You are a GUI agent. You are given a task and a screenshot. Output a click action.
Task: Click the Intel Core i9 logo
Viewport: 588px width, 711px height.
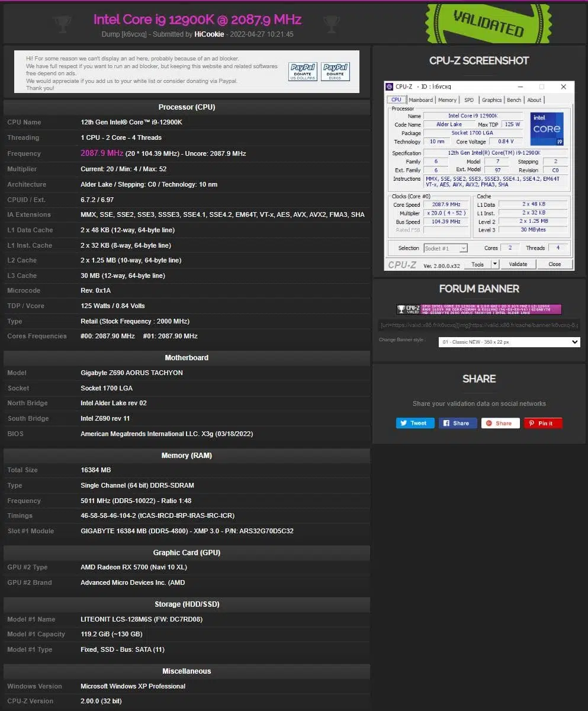[x=547, y=129]
